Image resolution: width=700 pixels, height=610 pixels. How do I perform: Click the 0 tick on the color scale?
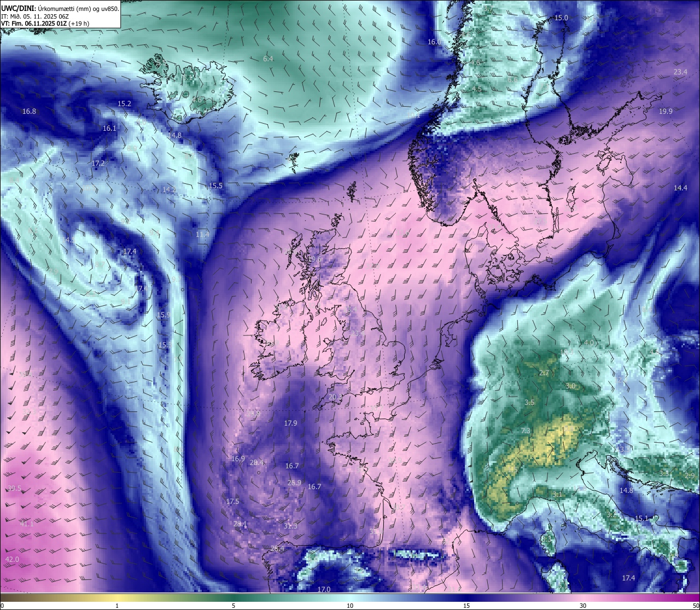(x=2, y=606)
